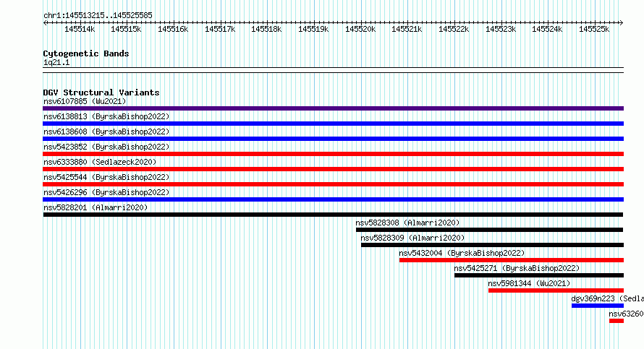The image size is (644, 349).
Task: Select the 1q21.1 band label
Action: tap(56, 63)
